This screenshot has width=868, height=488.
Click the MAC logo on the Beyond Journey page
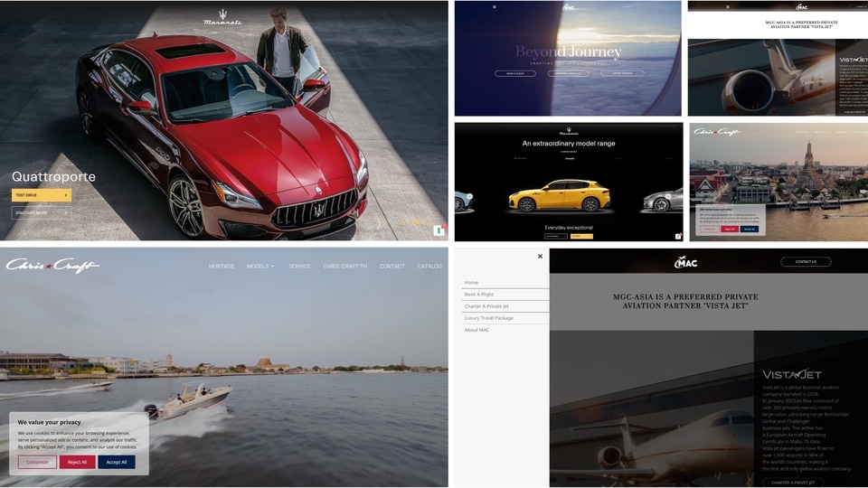569,7
